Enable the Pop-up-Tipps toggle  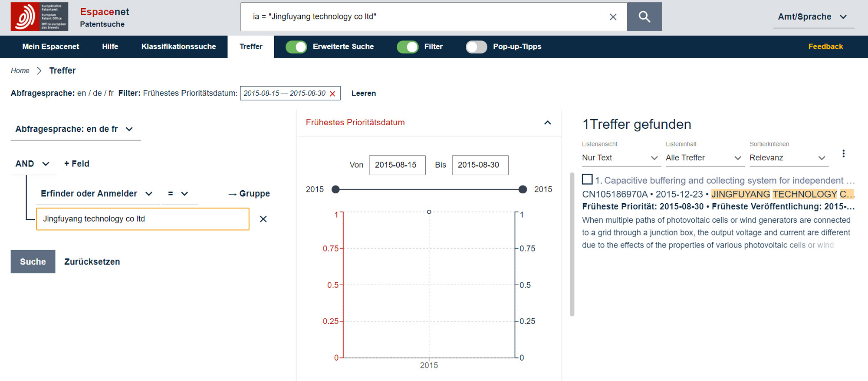(476, 47)
